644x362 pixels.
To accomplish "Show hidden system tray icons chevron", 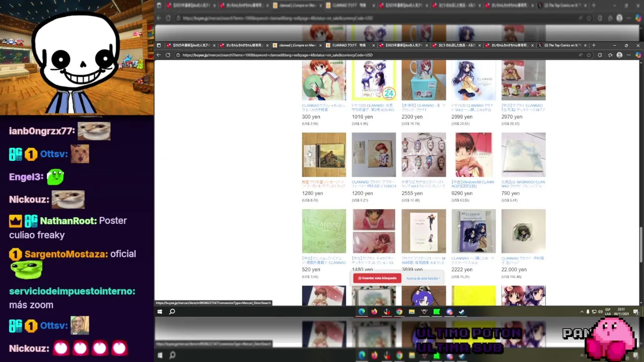I will click(582, 312).
